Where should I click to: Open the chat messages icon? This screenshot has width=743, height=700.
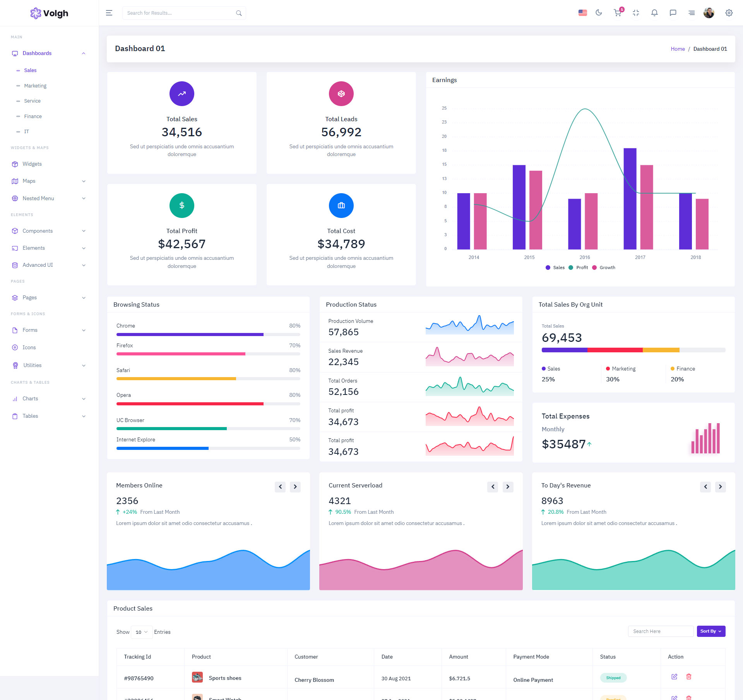click(x=673, y=13)
